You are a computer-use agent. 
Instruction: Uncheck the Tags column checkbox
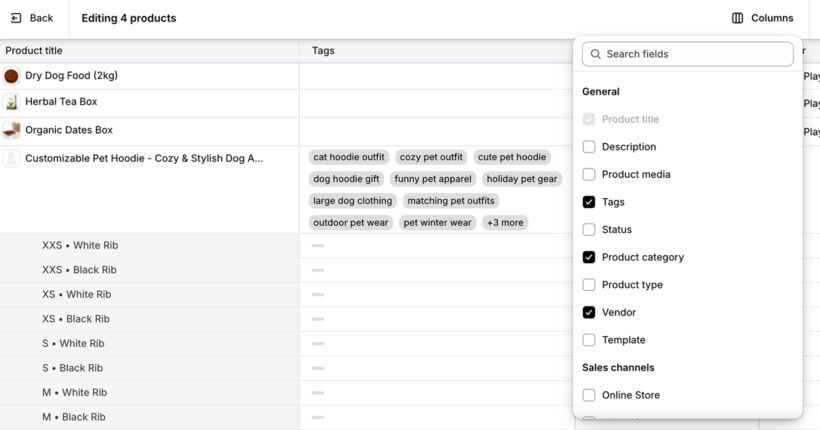pos(589,202)
